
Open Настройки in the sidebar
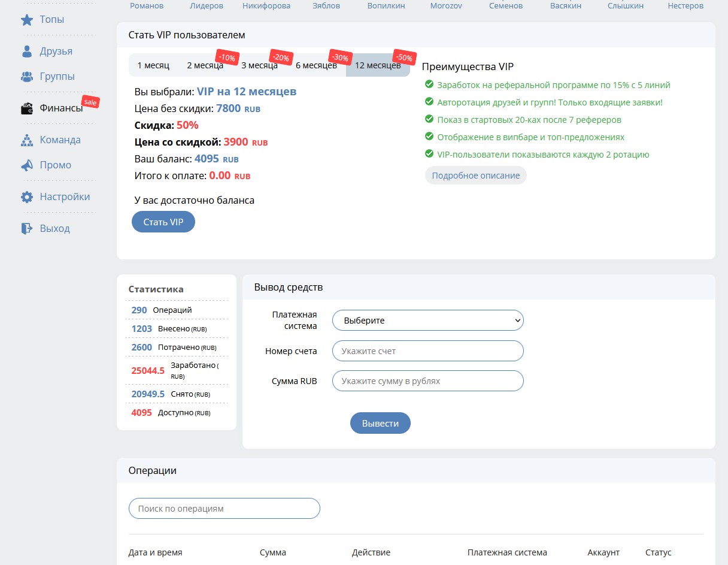click(x=65, y=197)
